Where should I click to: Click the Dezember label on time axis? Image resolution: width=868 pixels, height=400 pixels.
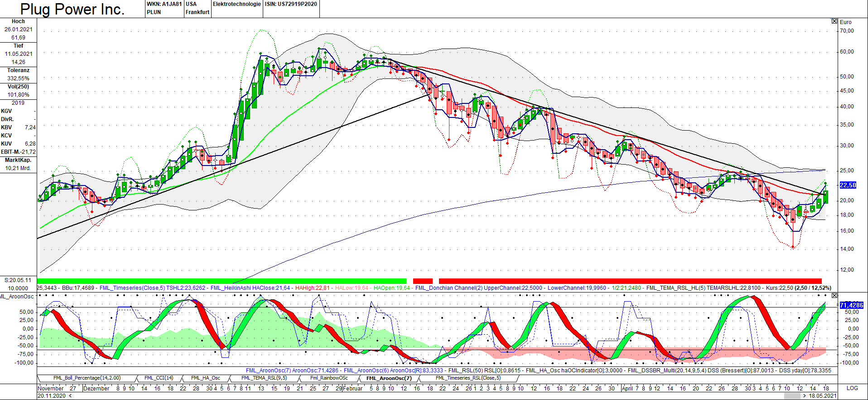point(96,388)
